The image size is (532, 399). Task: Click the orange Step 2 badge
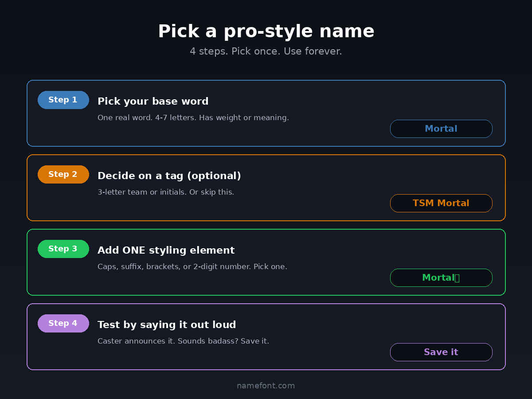pyautogui.click(x=63, y=174)
